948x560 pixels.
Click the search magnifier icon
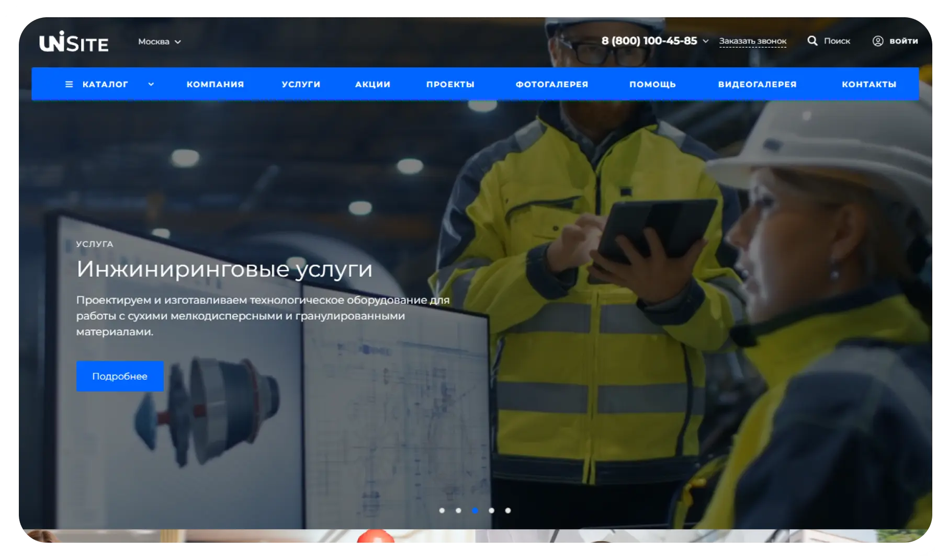point(812,41)
